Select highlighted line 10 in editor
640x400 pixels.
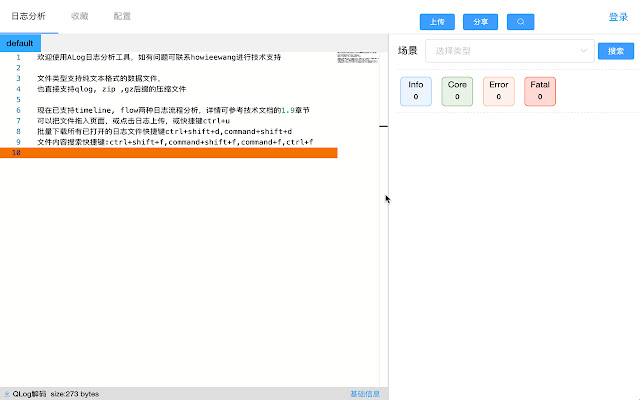pyautogui.click(x=169, y=153)
